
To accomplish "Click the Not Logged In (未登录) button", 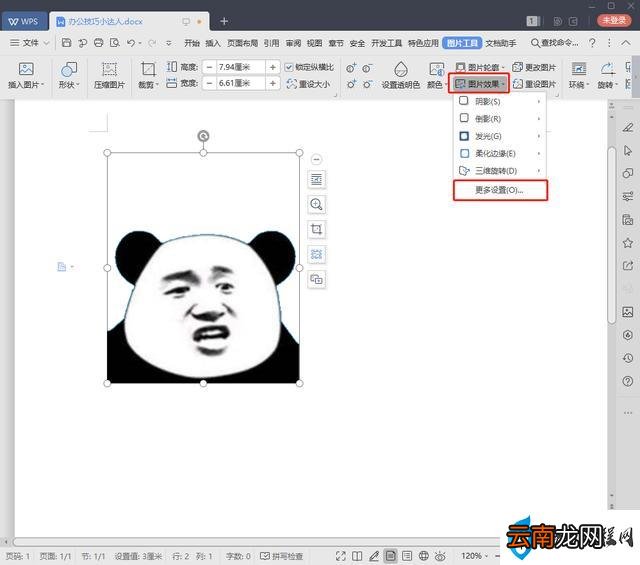I will (614, 20).
